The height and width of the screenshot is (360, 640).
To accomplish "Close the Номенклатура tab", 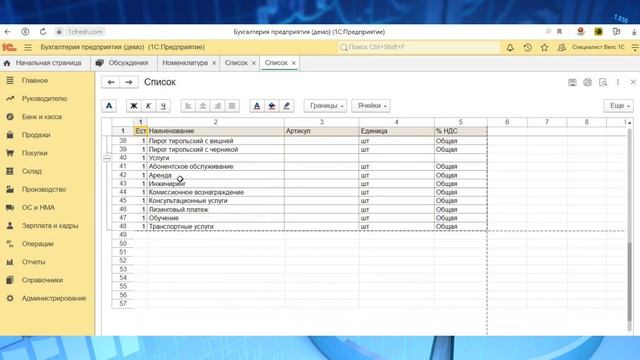I will pos(214,63).
